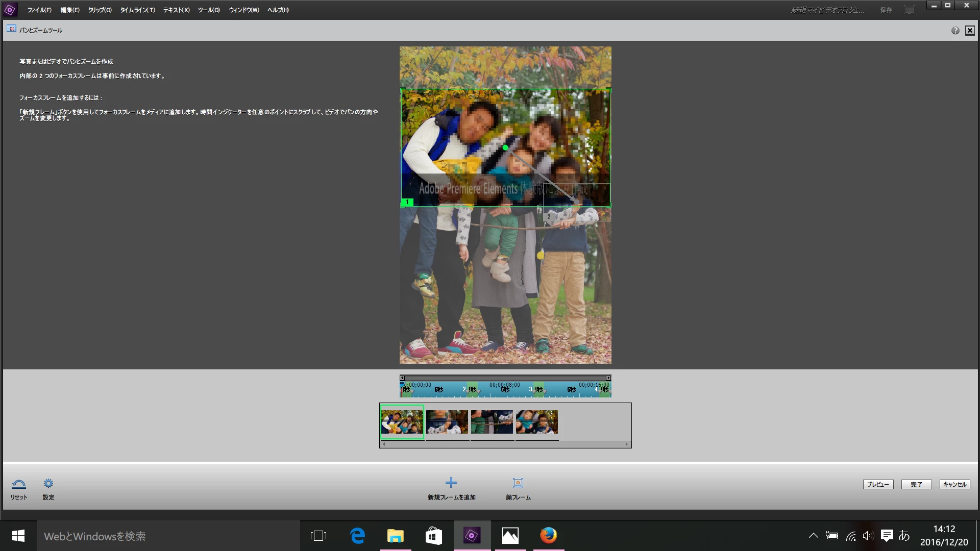The image size is (980, 551).
Task: Open the タイムライン(T) menu
Action: pyautogui.click(x=137, y=10)
